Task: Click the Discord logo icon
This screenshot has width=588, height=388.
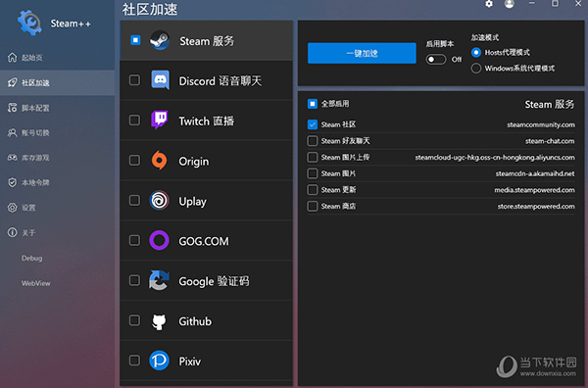Action: pyautogui.click(x=160, y=79)
